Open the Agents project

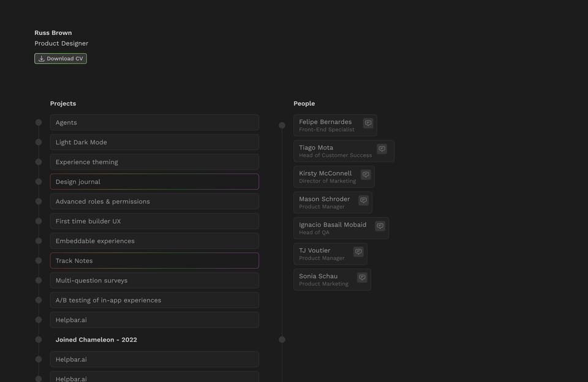(154, 122)
